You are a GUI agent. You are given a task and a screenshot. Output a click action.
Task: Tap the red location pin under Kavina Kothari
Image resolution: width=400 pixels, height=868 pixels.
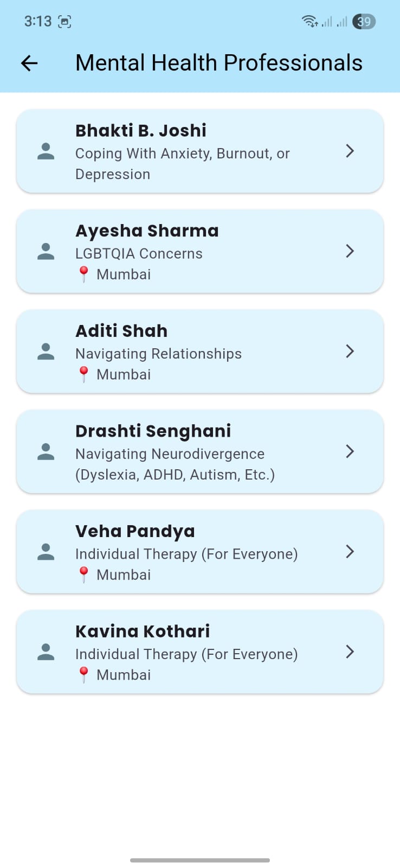(83, 675)
